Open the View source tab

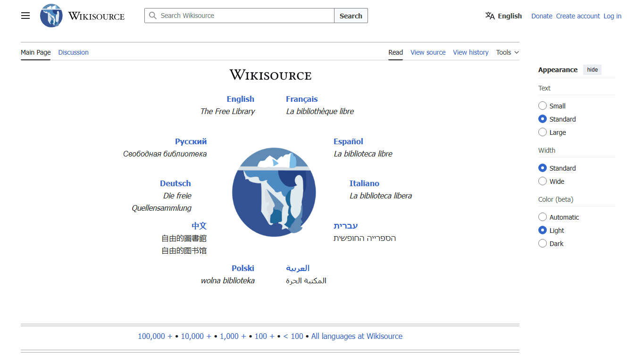click(x=428, y=52)
